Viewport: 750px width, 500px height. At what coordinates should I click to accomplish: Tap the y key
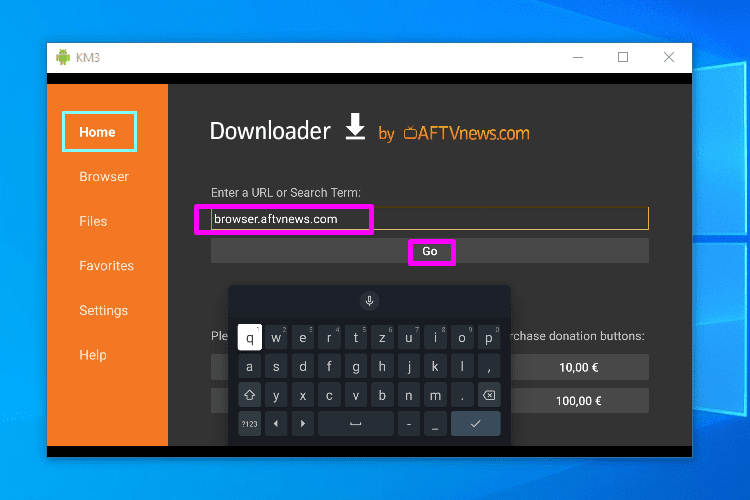click(x=276, y=395)
